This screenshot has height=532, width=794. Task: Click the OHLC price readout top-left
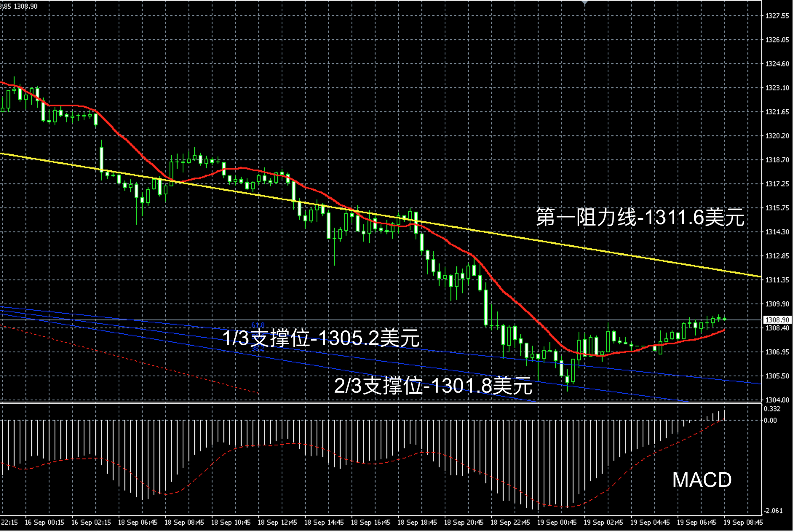point(19,6)
